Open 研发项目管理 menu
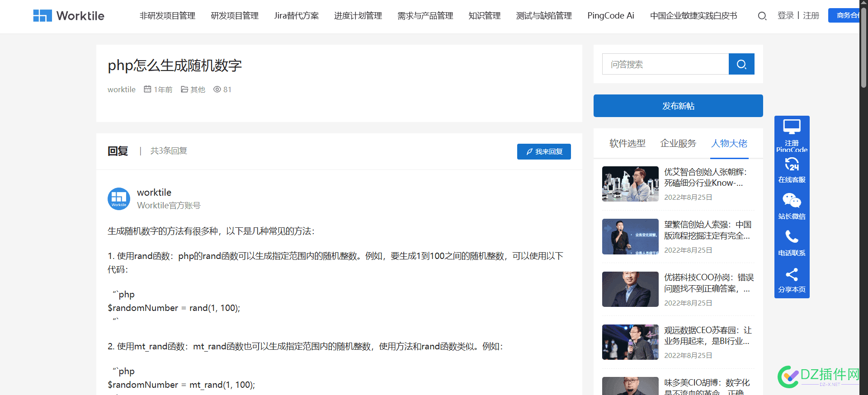 [235, 16]
